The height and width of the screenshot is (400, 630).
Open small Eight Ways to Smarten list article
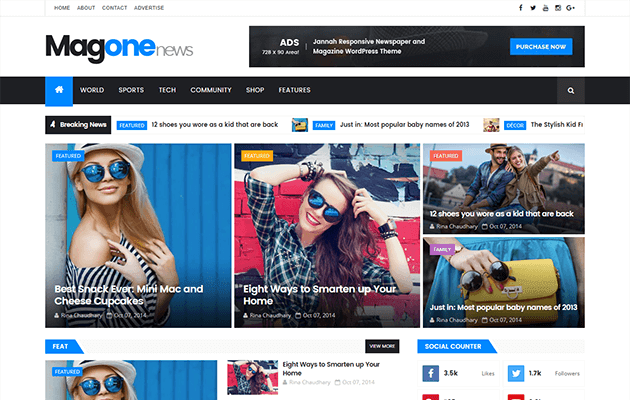[331, 369]
